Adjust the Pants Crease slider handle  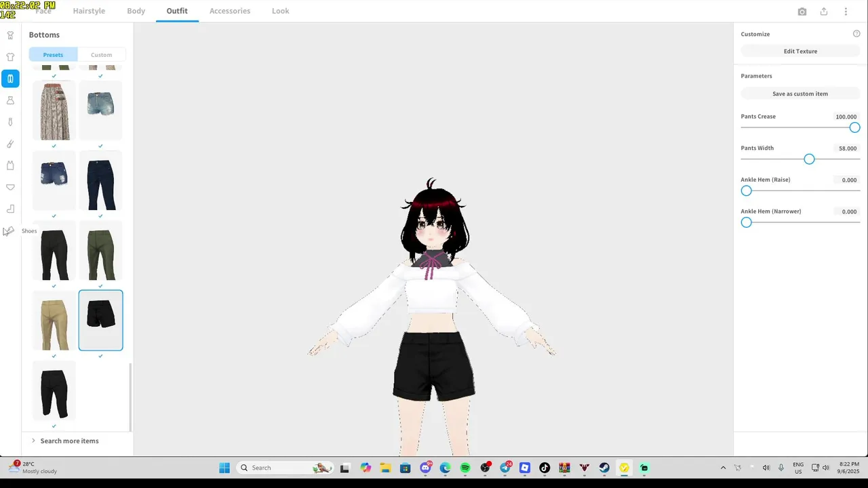[854, 127]
